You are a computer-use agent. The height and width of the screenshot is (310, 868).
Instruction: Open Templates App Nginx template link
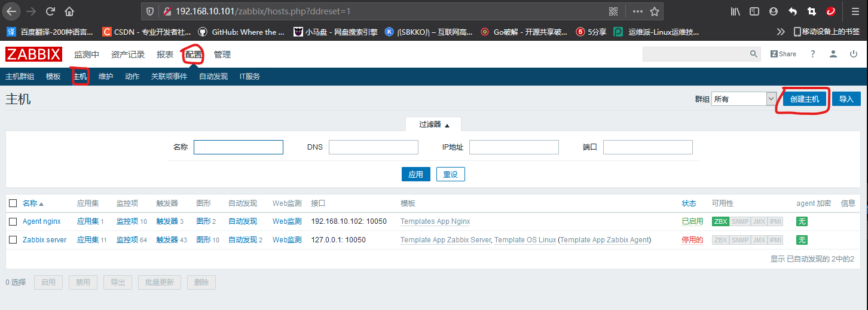click(435, 221)
